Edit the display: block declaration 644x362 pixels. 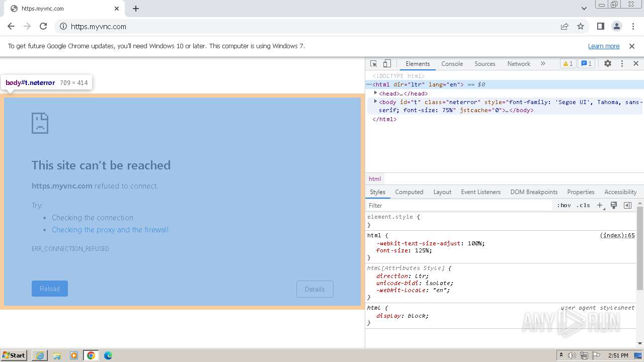pyautogui.click(x=403, y=316)
